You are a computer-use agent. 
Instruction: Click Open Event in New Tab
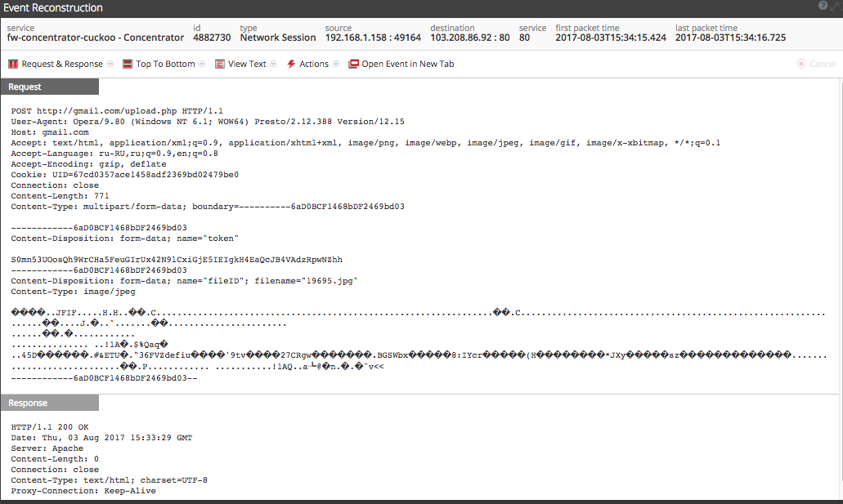pyautogui.click(x=407, y=64)
